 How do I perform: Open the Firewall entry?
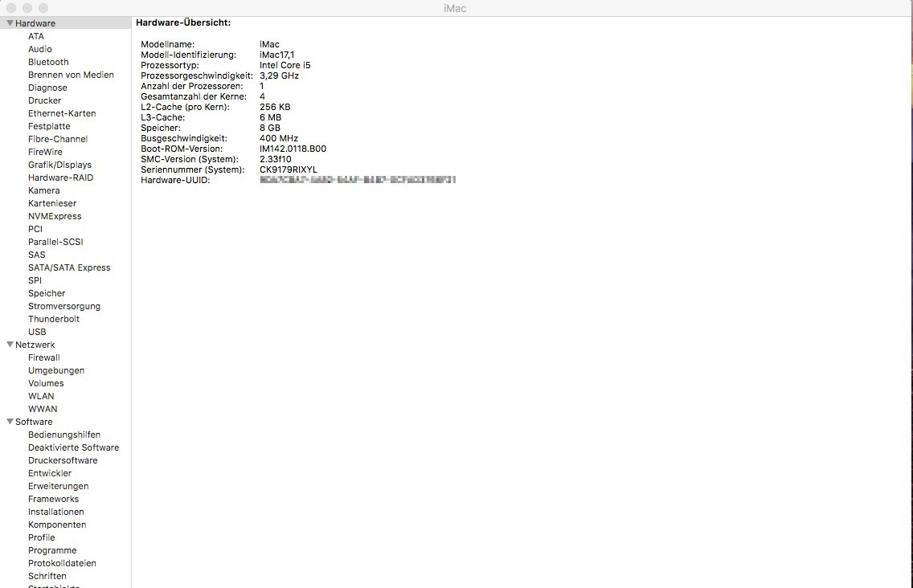click(43, 357)
